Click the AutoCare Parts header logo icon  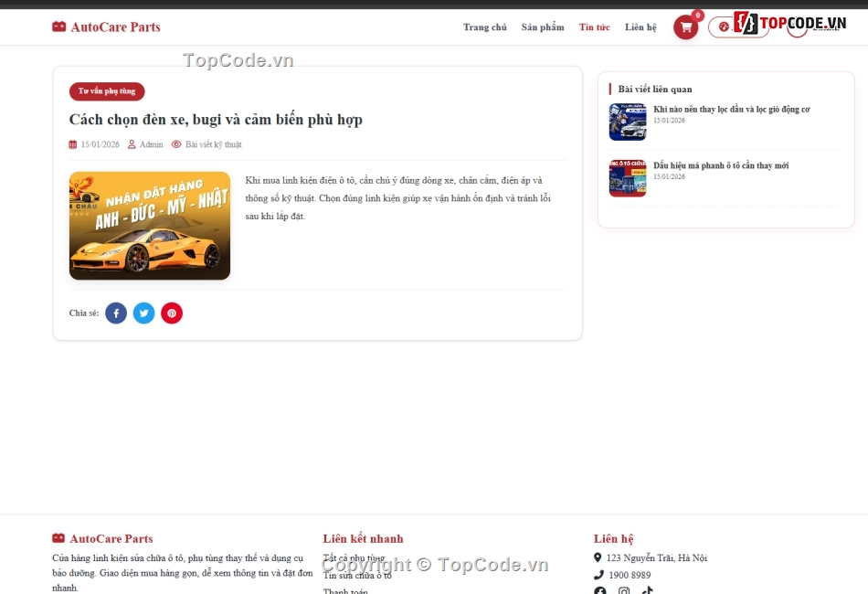coord(58,27)
